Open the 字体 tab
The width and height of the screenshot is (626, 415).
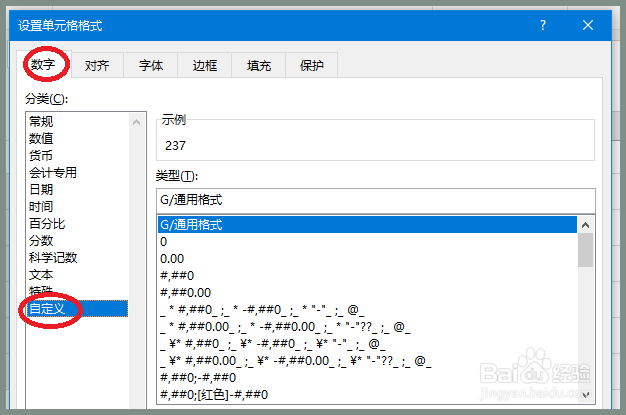[151, 65]
